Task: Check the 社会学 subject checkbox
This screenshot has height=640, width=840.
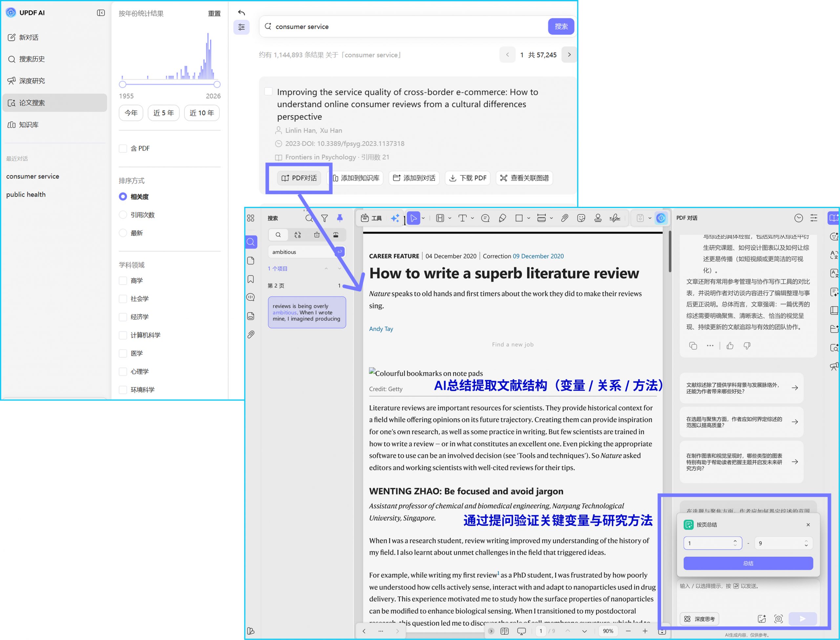Action: [x=123, y=299]
